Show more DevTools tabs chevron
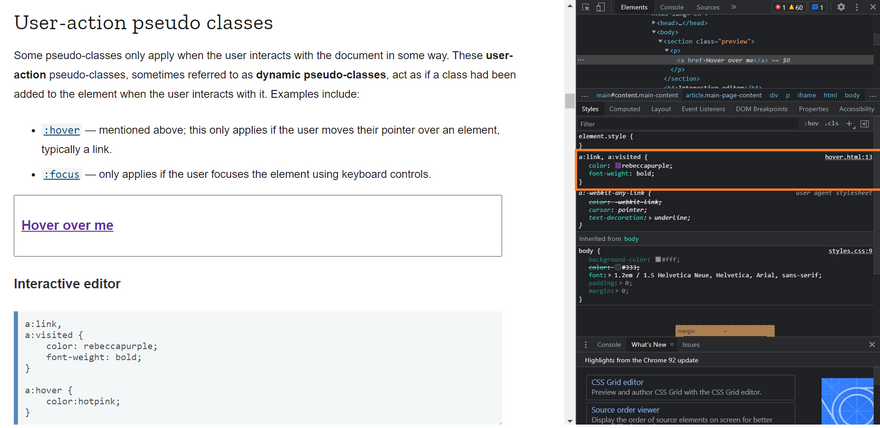The image size is (880, 428). point(733,7)
